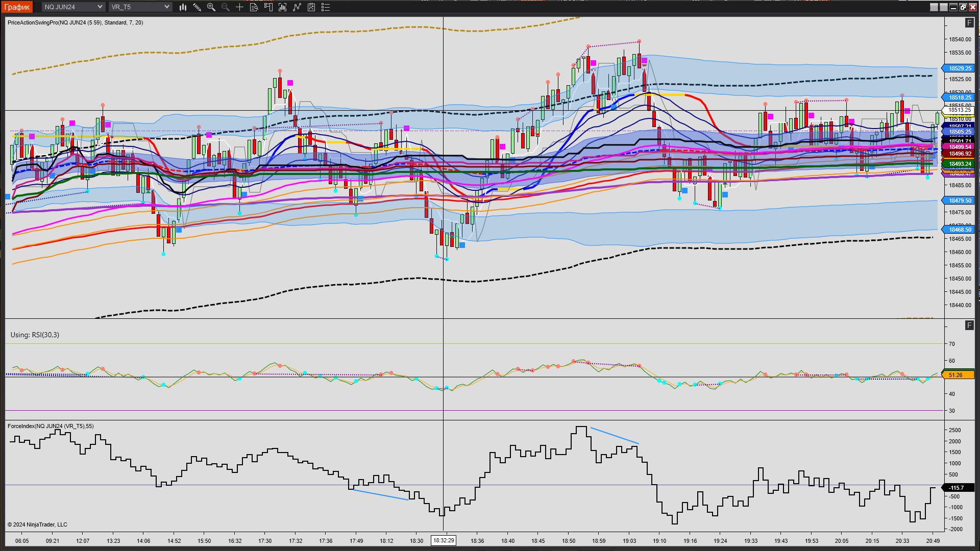Click the RSI 70 level label
The image size is (980, 551).
click(x=952, y=344)
